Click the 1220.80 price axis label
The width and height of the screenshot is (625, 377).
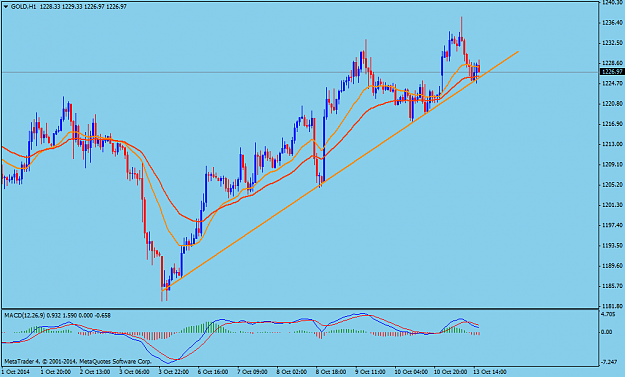tap(613, 104)
